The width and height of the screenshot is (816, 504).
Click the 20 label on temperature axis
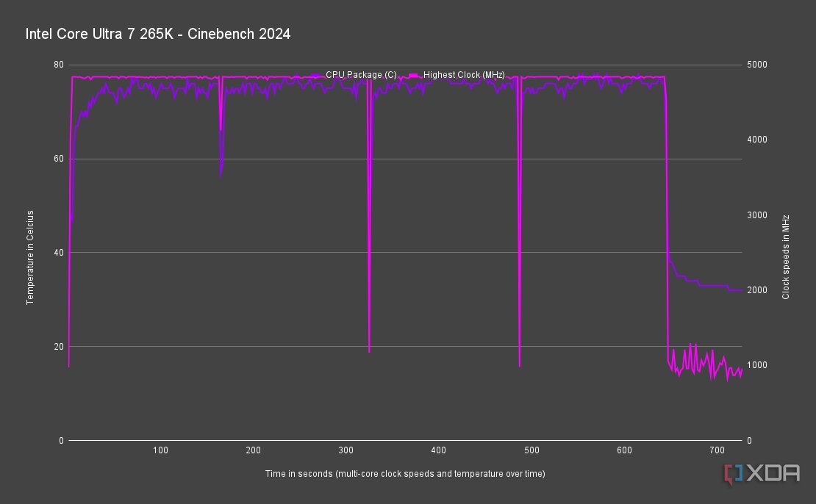59,346
